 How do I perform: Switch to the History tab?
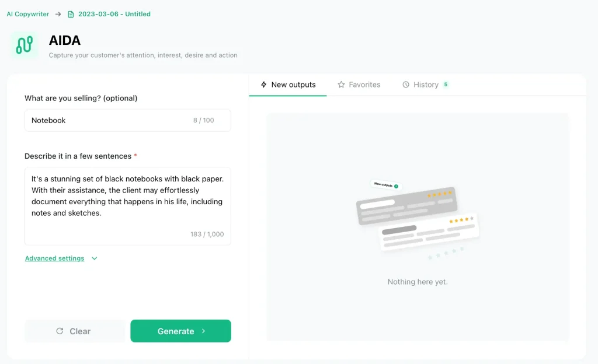click(426, 85)
